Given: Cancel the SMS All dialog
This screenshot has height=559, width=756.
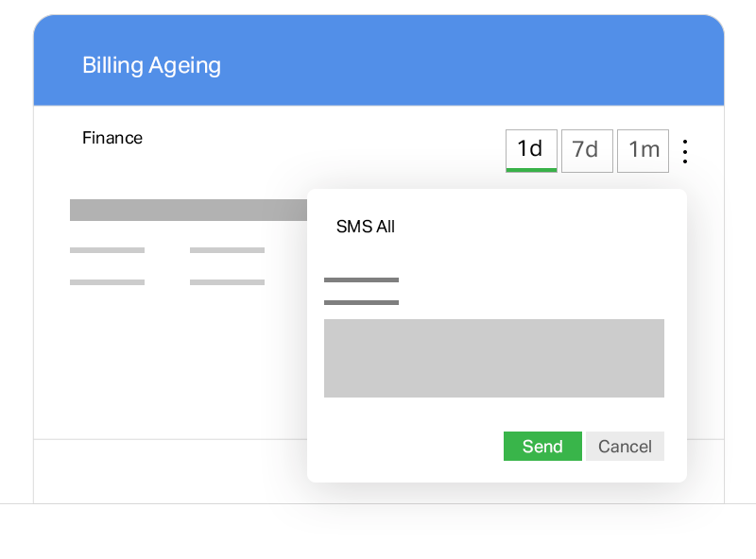Looking at the screenshot, I should (x=625, y=446).
